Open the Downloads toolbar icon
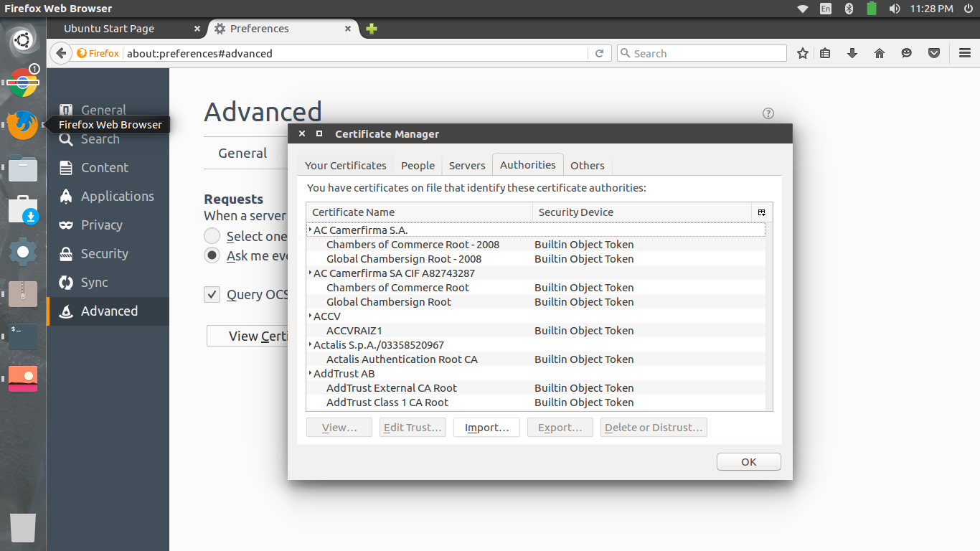The height and width of the screenshot is (551, 980). (x=852, y=52)
